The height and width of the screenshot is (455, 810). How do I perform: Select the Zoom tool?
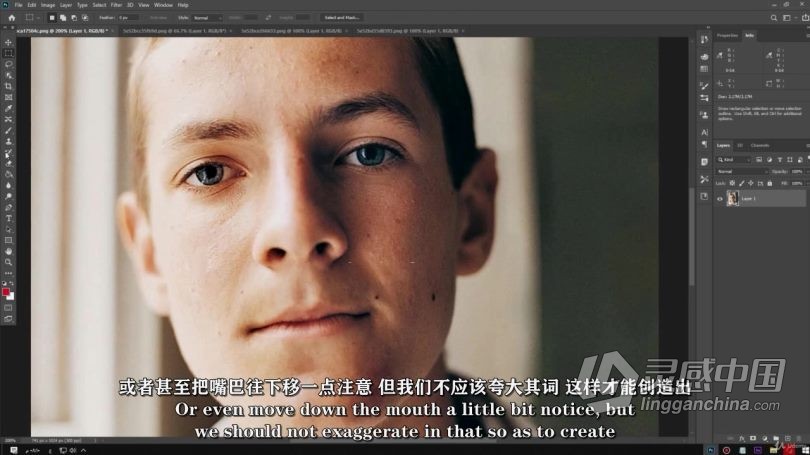[8, 262]
